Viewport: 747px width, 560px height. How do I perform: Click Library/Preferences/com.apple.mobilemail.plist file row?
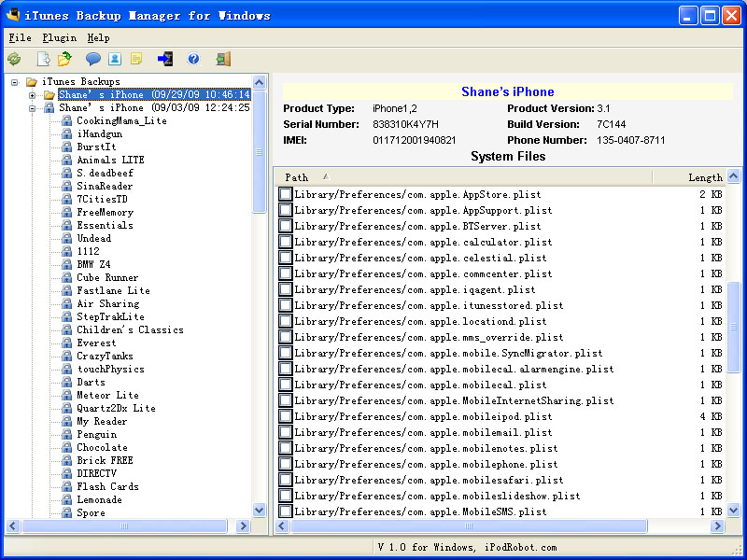(500, 432)
